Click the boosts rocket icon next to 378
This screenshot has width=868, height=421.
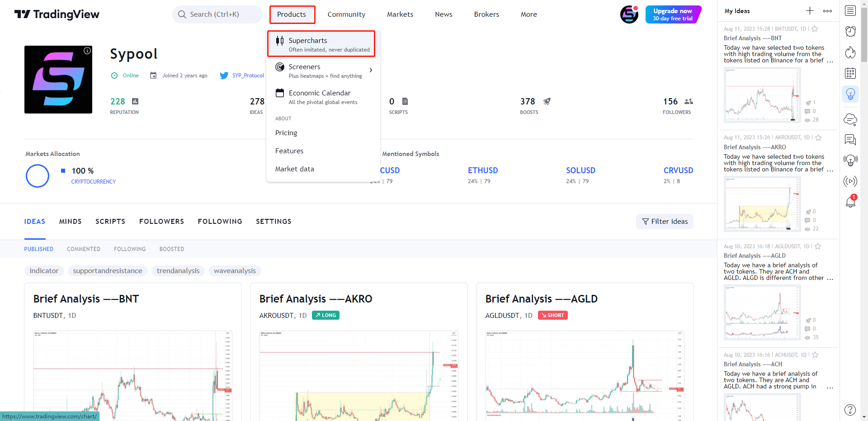pyautogui.click(x=547, y=101)
